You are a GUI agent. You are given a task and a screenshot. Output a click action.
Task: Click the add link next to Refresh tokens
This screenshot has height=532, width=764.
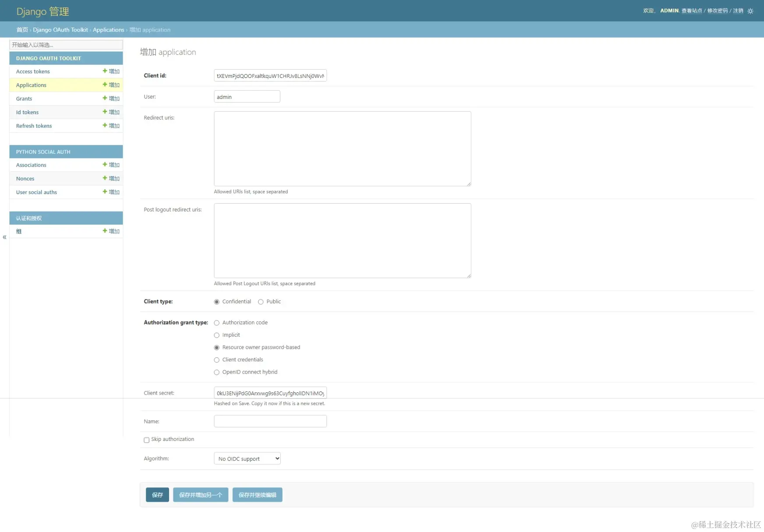111,126
